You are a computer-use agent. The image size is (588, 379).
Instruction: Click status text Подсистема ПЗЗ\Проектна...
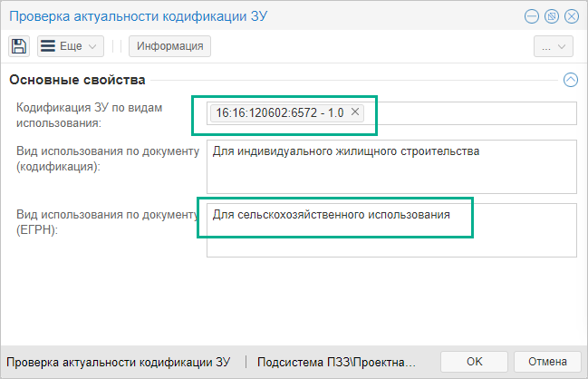pos(336,362)
